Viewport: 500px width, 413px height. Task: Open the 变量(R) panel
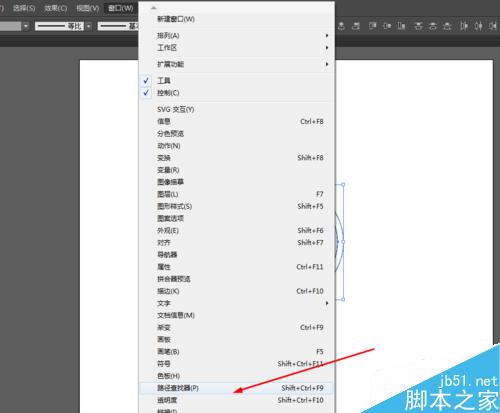click(236, 170)
